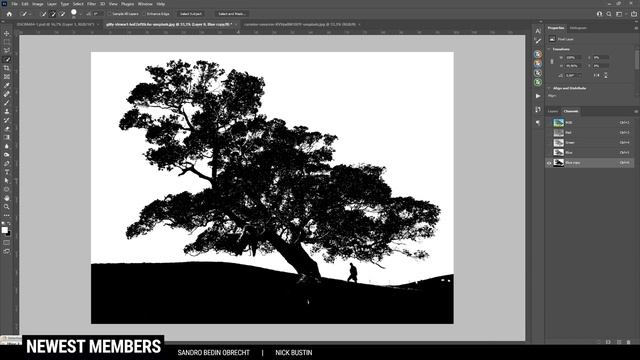Open the Actions play-button panel icon

click(x=538, y=96)
